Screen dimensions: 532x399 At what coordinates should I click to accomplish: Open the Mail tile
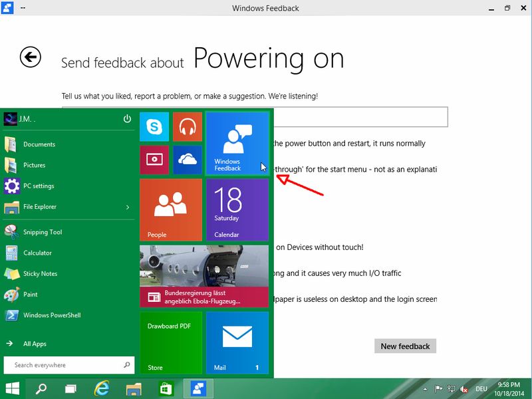click(x=237, y=343)
